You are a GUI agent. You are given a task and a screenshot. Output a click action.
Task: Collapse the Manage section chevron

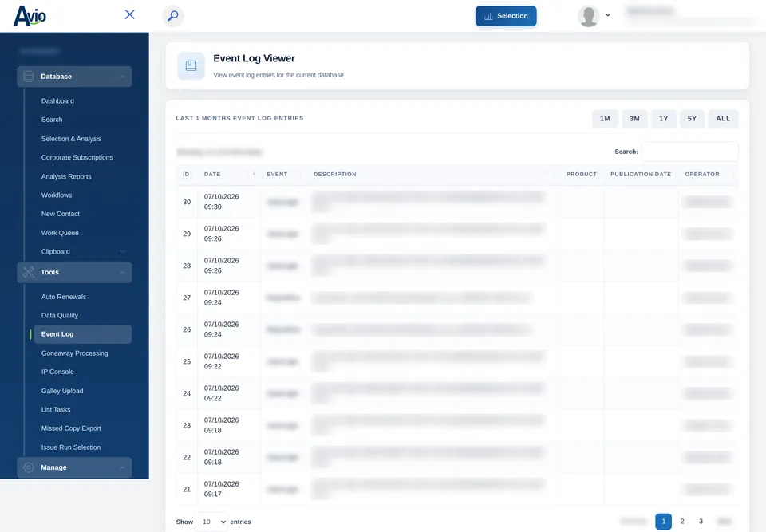pyautogui.click(x=123, y=468)
